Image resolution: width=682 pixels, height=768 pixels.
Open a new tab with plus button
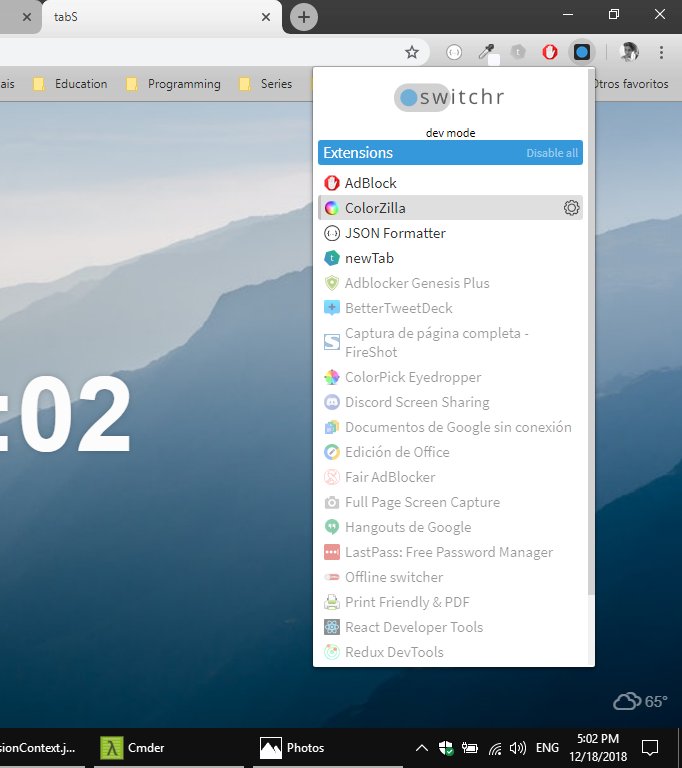pos(304,17)
